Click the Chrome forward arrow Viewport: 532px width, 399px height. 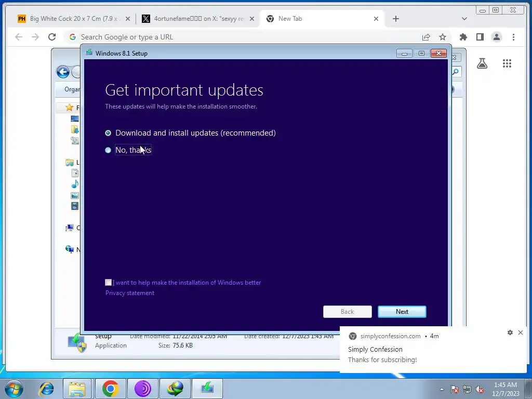pyautogui.click(x=35, y=37)
